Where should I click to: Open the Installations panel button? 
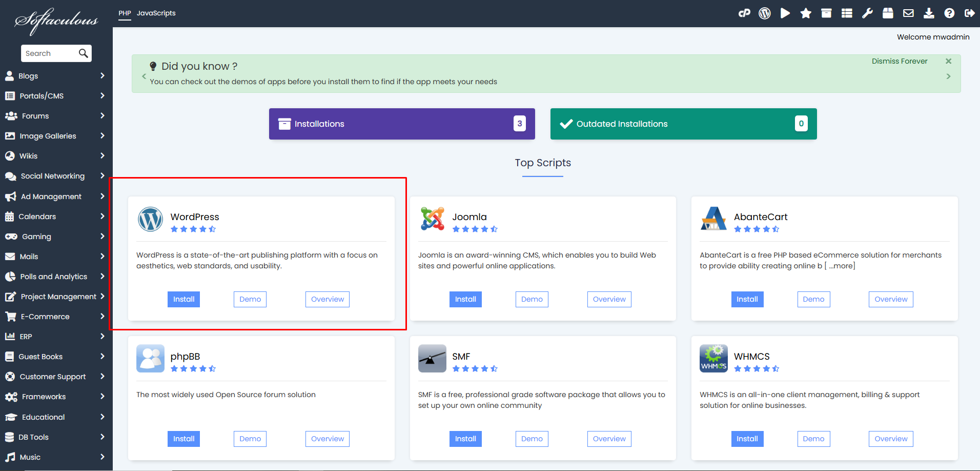coord(402,124)
